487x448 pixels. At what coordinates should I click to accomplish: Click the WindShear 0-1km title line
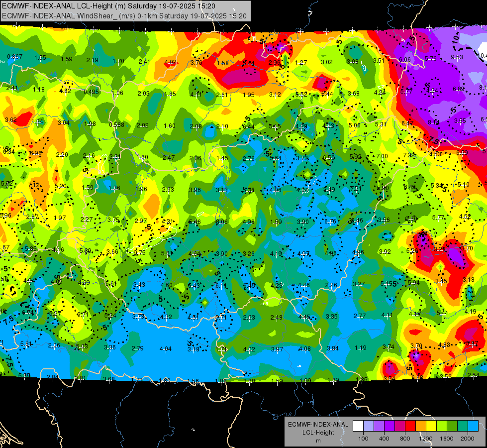(124, 16)
